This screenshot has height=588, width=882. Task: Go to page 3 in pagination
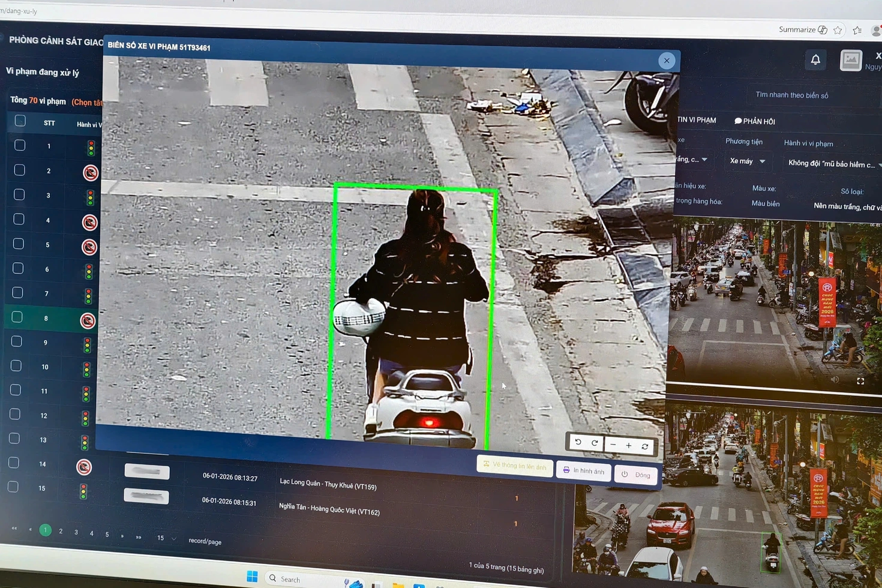point(76,532)
